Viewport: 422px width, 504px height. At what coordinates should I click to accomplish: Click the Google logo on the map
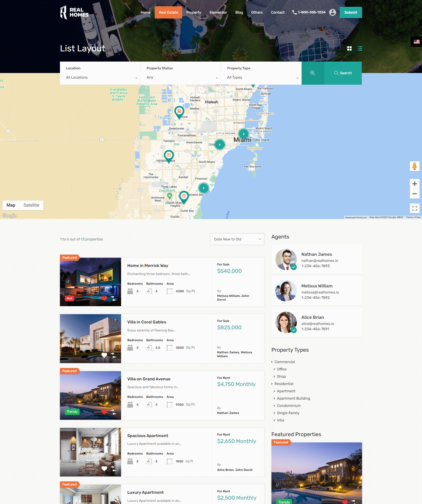tap(9, 216)
